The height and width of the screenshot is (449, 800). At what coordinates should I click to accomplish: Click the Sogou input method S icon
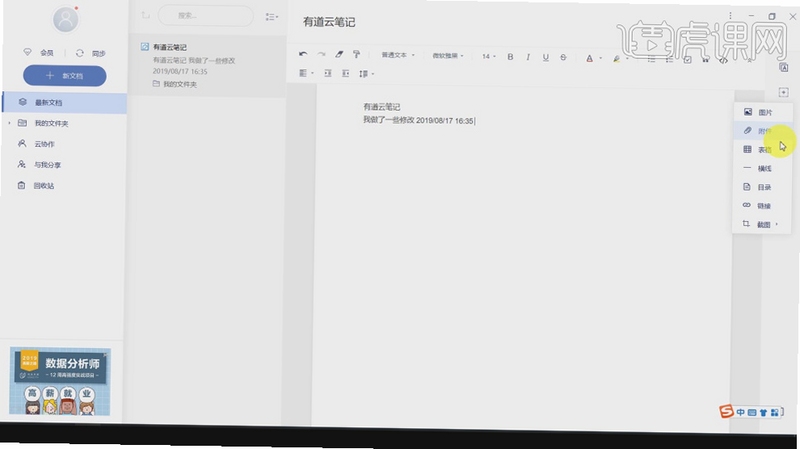pos(727,411)
